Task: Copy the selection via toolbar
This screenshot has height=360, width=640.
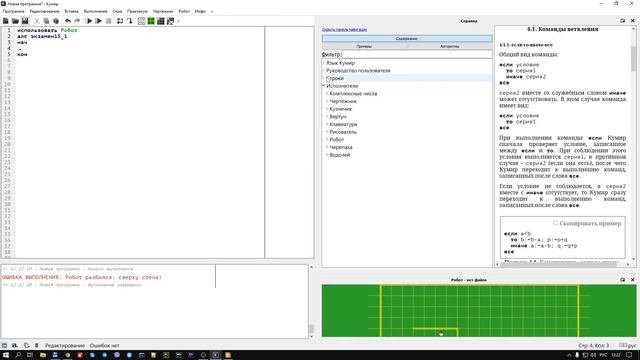Action: (x=46, y=21)
